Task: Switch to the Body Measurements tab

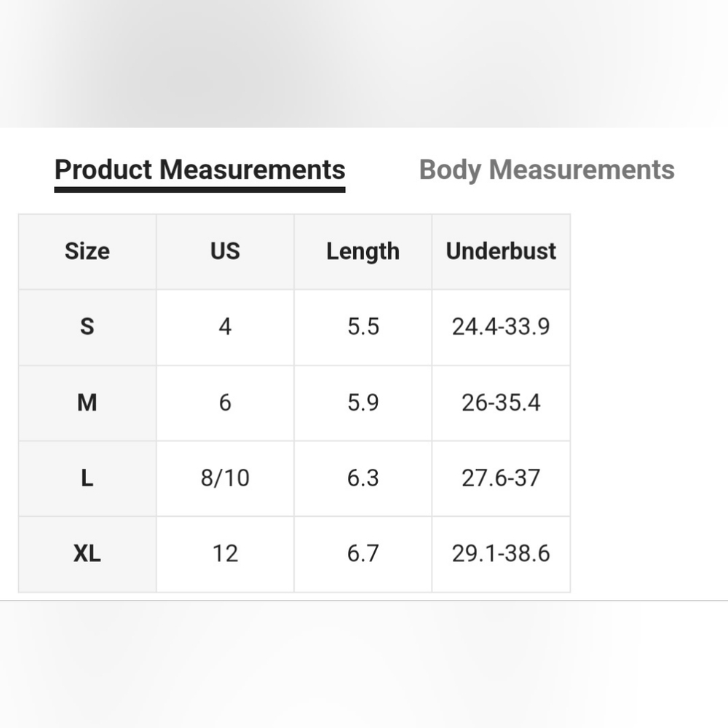Action: [x=547, y=170]
